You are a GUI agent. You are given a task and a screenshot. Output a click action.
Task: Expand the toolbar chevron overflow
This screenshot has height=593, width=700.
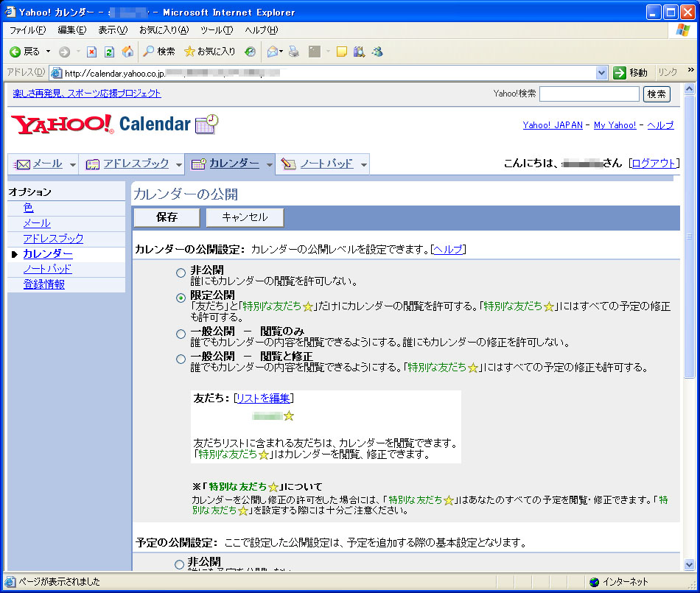point(690,69)
